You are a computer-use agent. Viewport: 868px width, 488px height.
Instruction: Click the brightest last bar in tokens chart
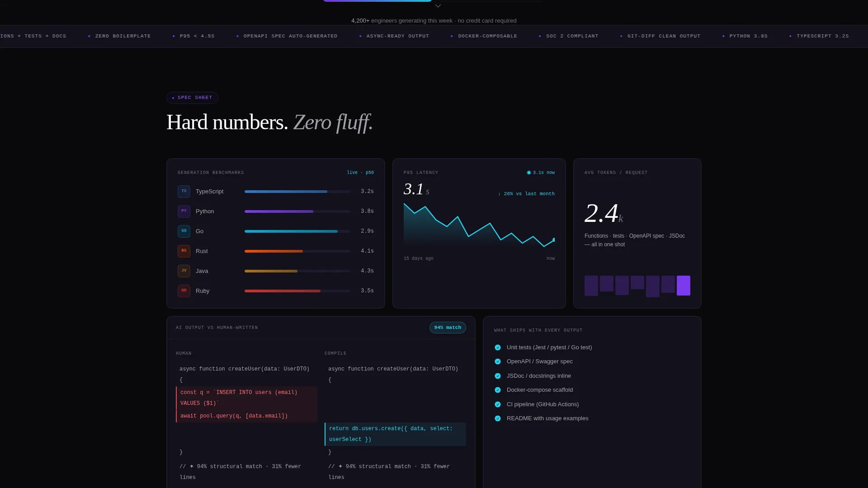pyautogui.click(x=683, y=286)
